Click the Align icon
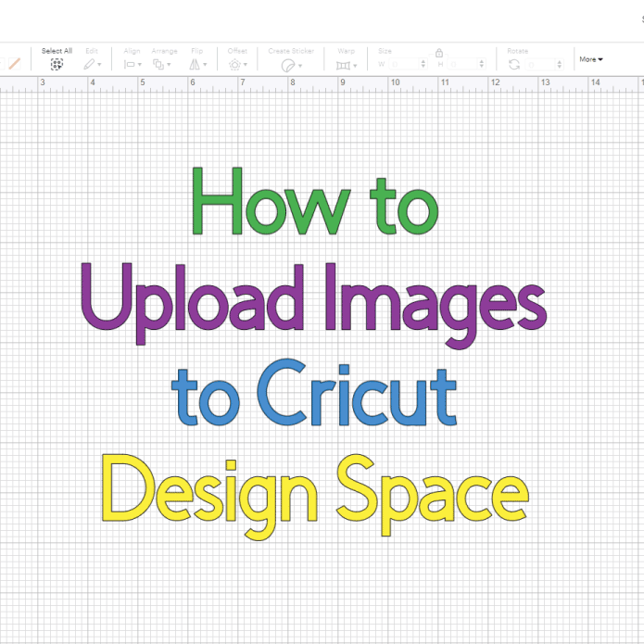This screenshot has width=644, height=644. click(130, 65)
